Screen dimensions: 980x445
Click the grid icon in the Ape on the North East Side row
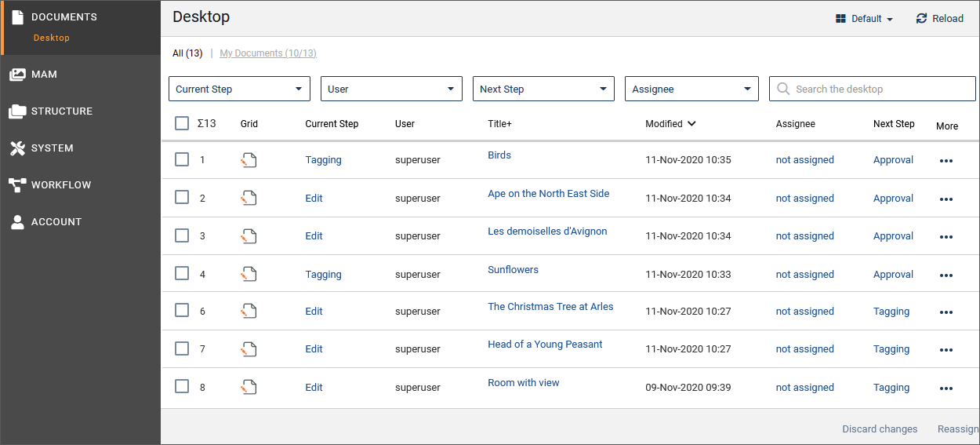(249, 198)
